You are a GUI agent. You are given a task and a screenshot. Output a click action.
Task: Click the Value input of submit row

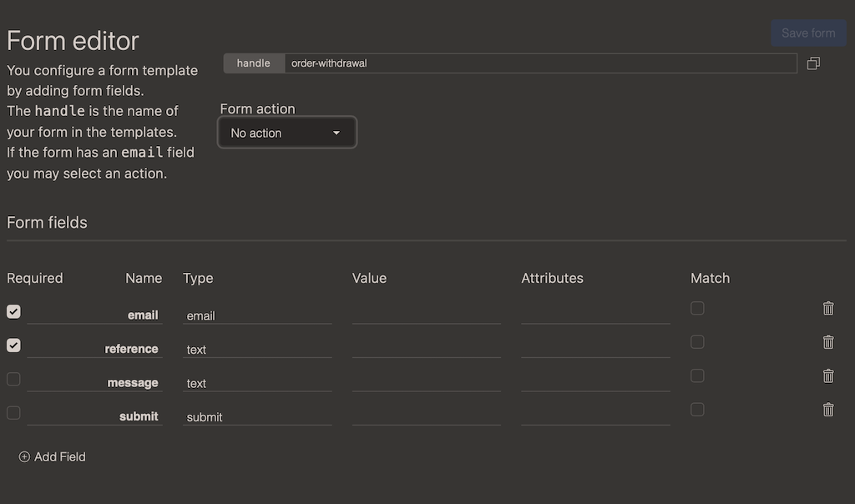[x=427, y=417]
